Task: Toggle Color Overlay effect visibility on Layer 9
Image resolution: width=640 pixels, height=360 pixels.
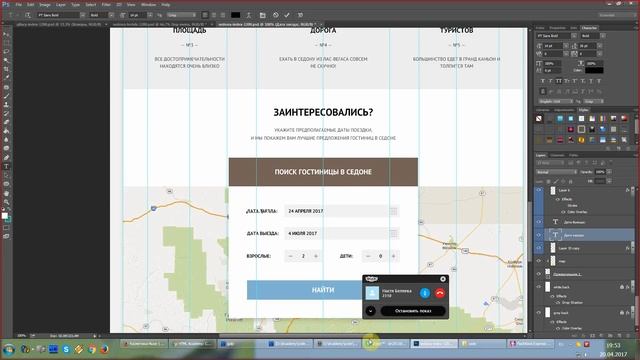Action: [563, 212]
